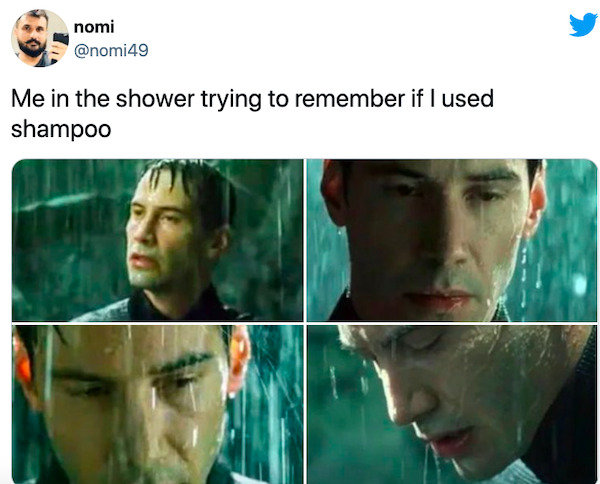Click the phone held in the profile avatar

(60, 41)
